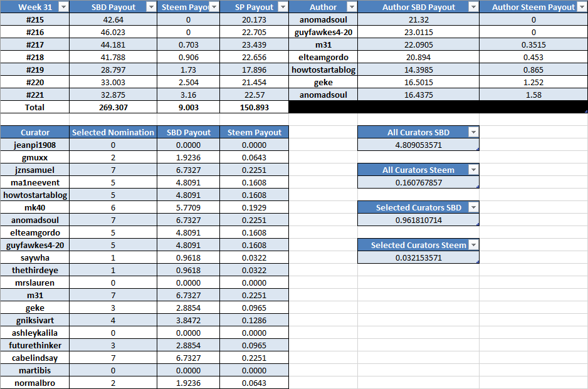Image resolution: width=588 pixels, height=389 pixels.
Task: Select curator cell gniksivart
Action: point(35,321)
